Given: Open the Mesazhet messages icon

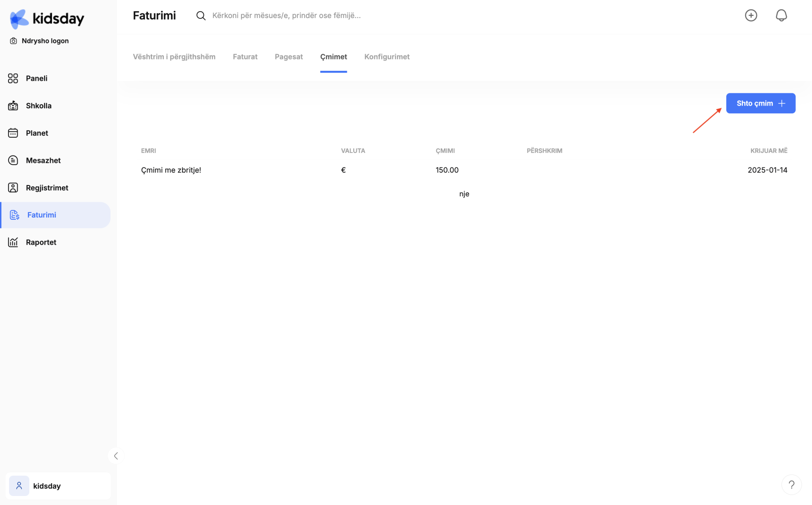Looking at the screenshot, I should click(13, 160).
